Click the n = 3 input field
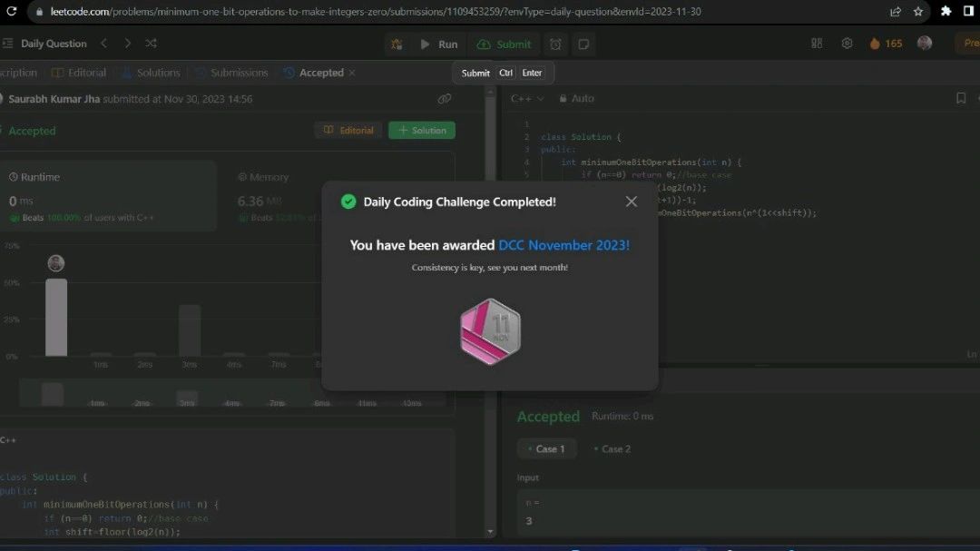The width and height of the screenshot is (980, 551). [747, 513]
